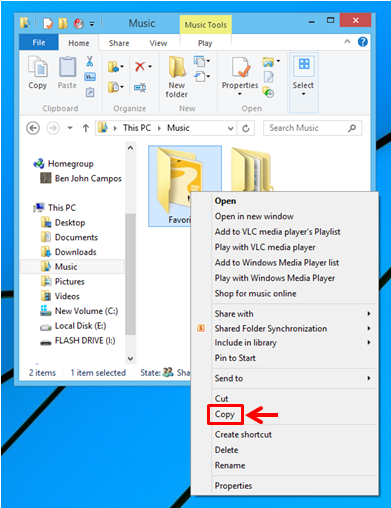Screen dimensions: 391x508
Task: Collapse the ribbon with the caret
Action: 347,42
